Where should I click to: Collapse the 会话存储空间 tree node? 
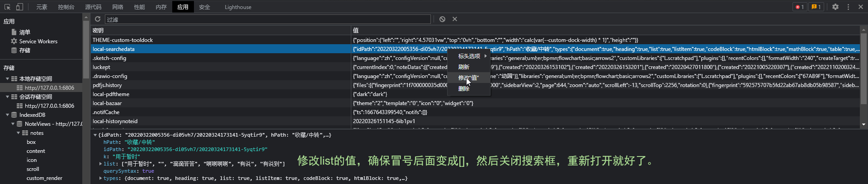click(8, 97)
